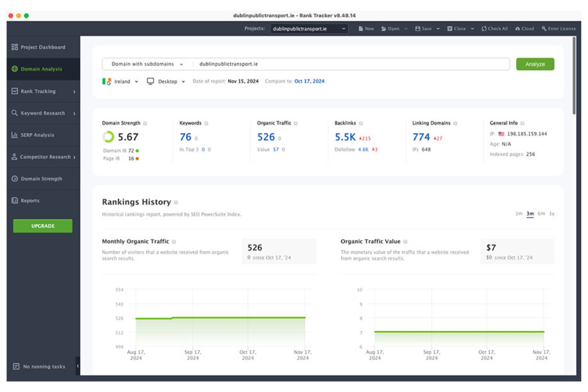Select the 6m history tab
The image size is (588, 392).
point(541,213)
